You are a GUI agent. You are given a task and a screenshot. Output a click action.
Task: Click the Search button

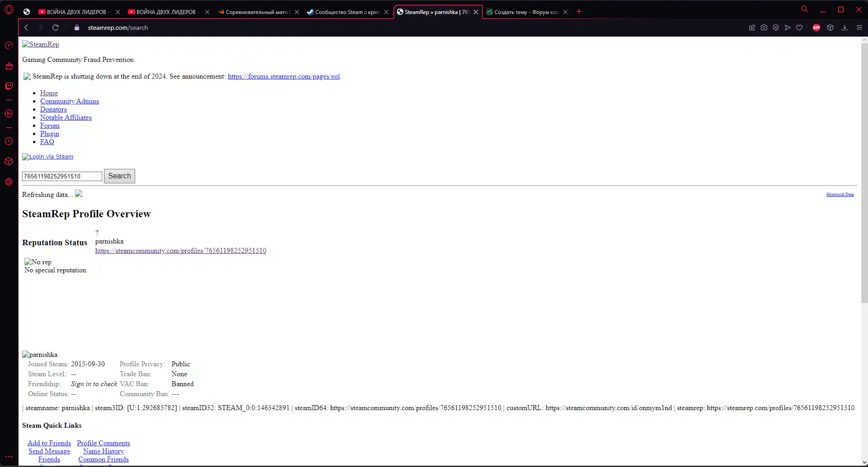tap(119, 176)
